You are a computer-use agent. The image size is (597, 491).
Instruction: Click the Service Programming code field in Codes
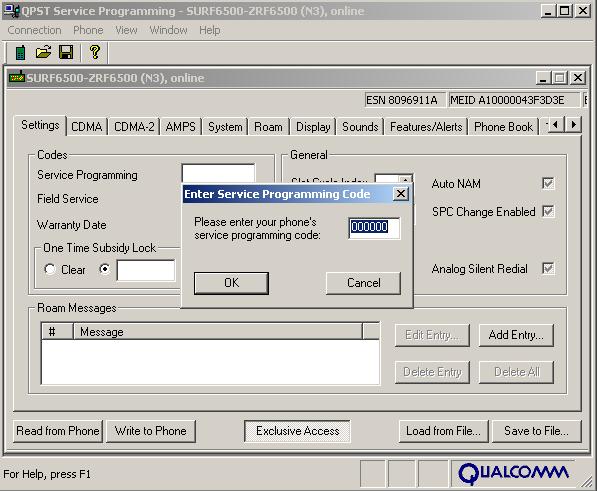point(218,173)
